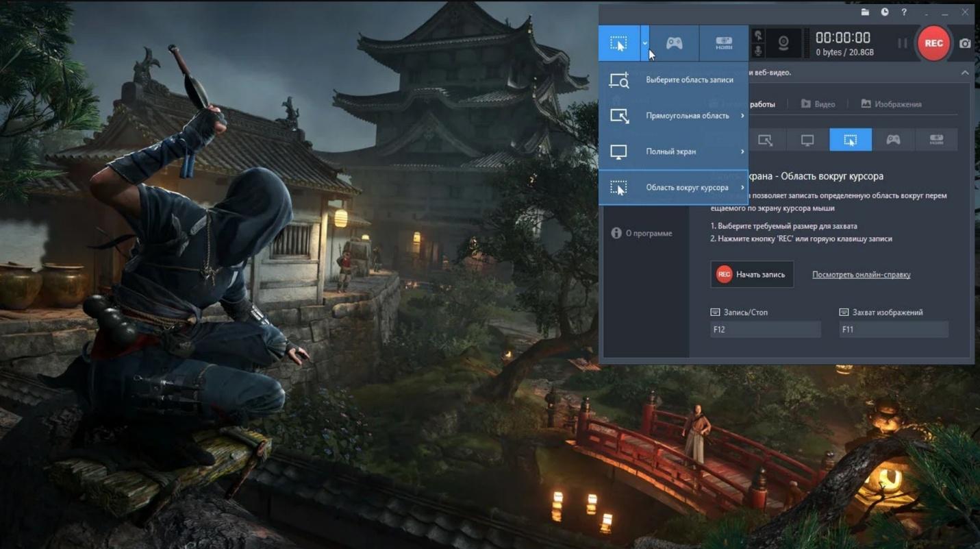The width and height of the screenshot is (980, 549).
Task: Switch to HDMI device recording mode in top toolbar
Action: click(724, 44)
